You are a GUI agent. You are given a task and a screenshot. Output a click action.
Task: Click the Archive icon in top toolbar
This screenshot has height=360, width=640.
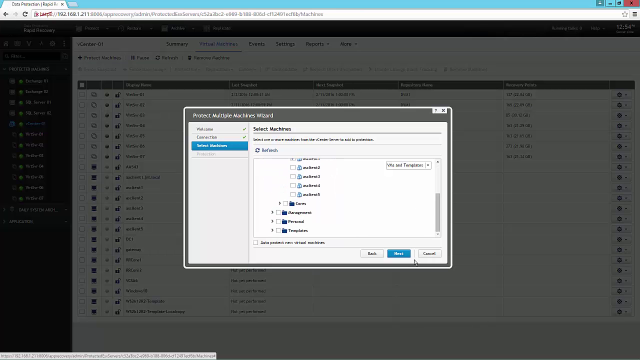click(x=164, y=29)
